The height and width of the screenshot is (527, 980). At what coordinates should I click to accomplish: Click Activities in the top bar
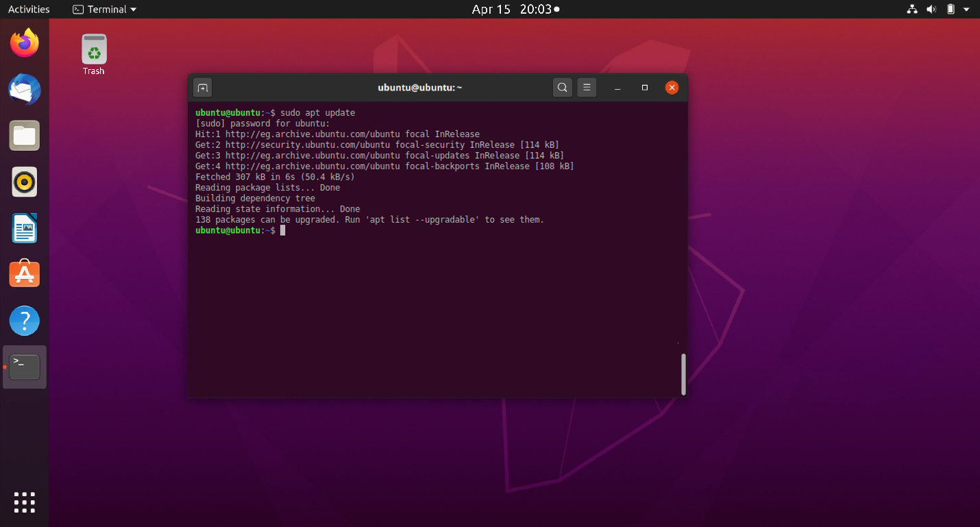tap(28, 9)
